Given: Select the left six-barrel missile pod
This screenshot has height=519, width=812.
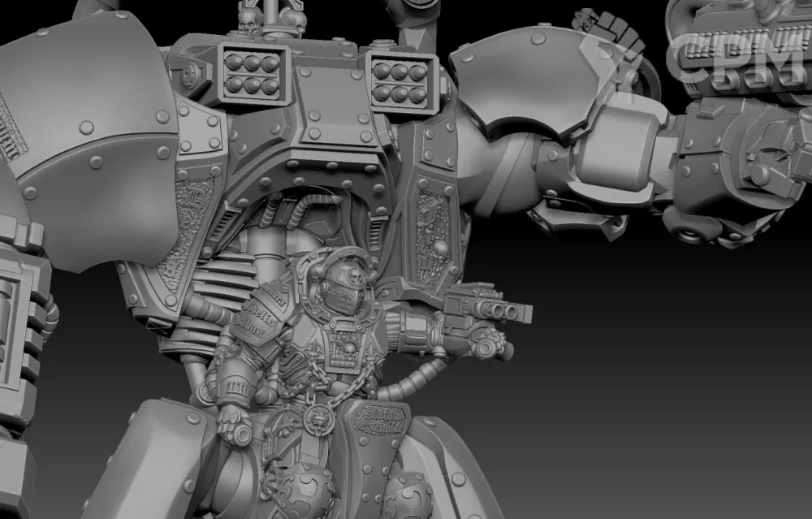Looking at the screenshot, I should click(252, 72).
